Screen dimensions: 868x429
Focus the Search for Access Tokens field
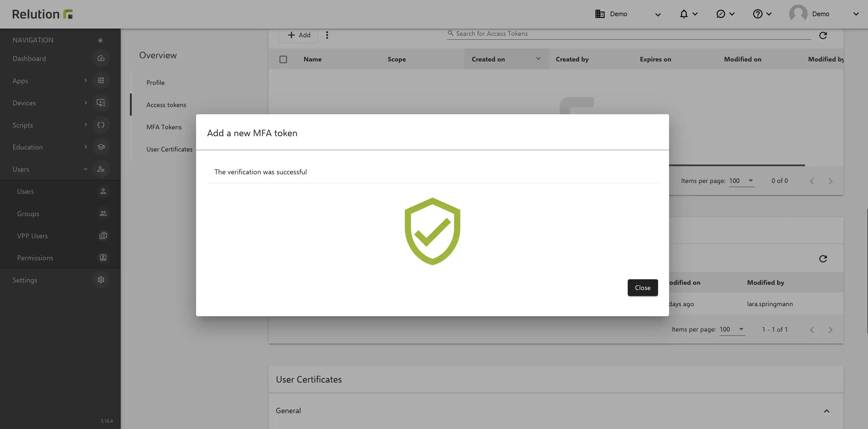629,34
